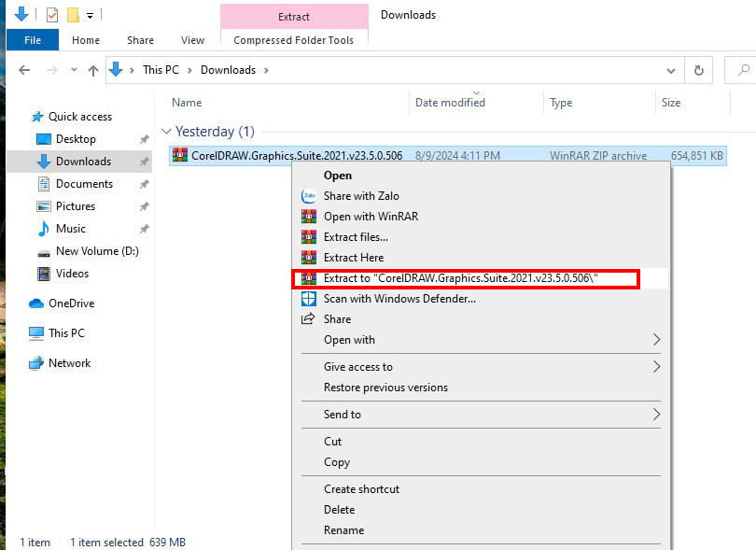The height and width of the screenshot is (550, 756).
Task: Click This PC in the address bar
Action: 161,70
